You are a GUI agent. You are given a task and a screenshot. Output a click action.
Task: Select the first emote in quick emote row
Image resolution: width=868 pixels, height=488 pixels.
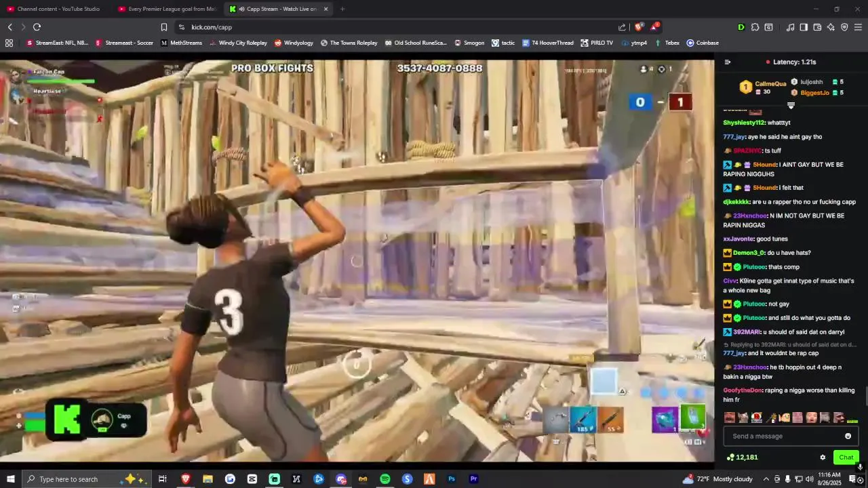pyautogui.click(x=730, y=418)
